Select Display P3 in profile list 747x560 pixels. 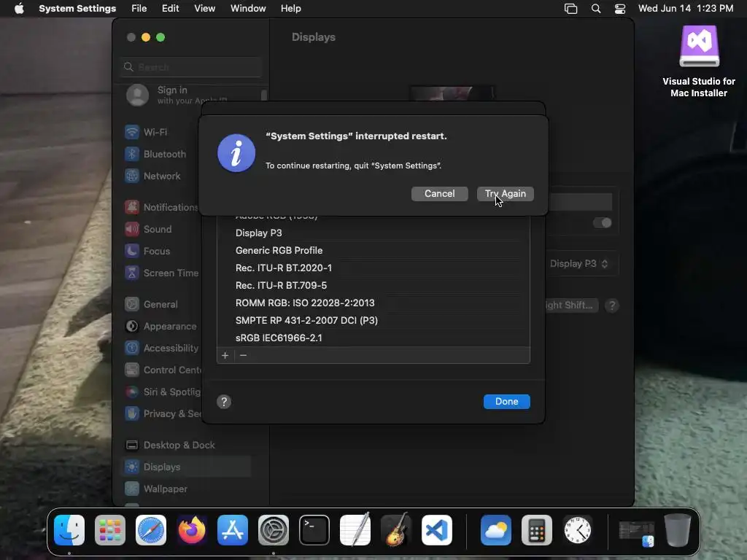pos(373,233)
